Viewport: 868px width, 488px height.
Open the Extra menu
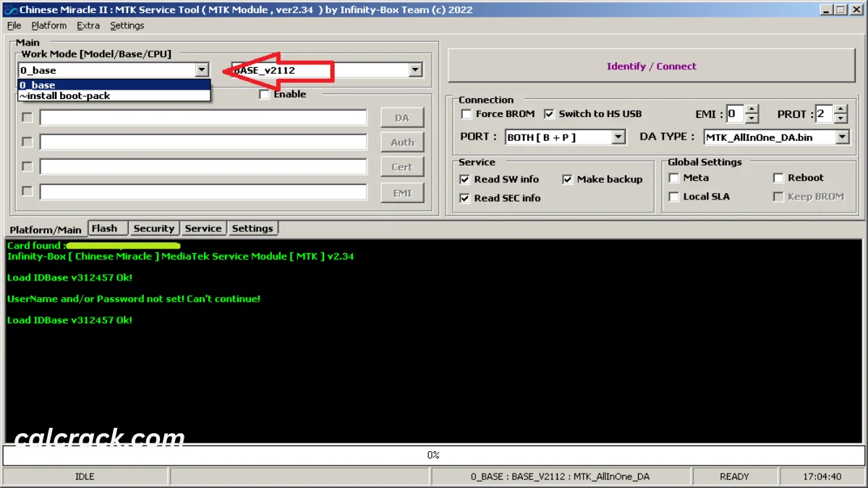[x=88, y=25]
